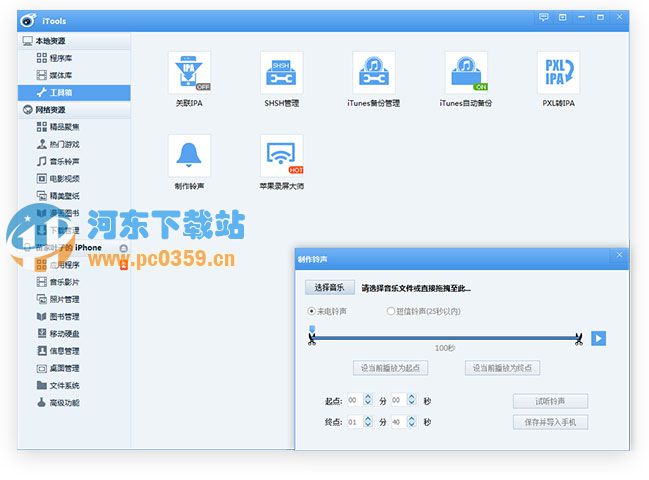Select the 来电铃声 radio option
This screenshot has height=480, width=649.
(327, 311)
